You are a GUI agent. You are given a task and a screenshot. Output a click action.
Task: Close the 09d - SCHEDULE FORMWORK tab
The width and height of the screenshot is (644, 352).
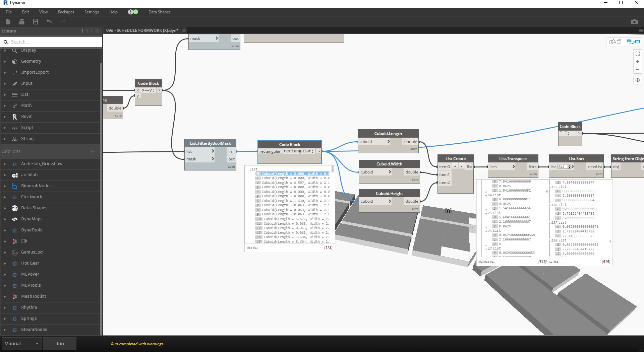pos(184,30)
